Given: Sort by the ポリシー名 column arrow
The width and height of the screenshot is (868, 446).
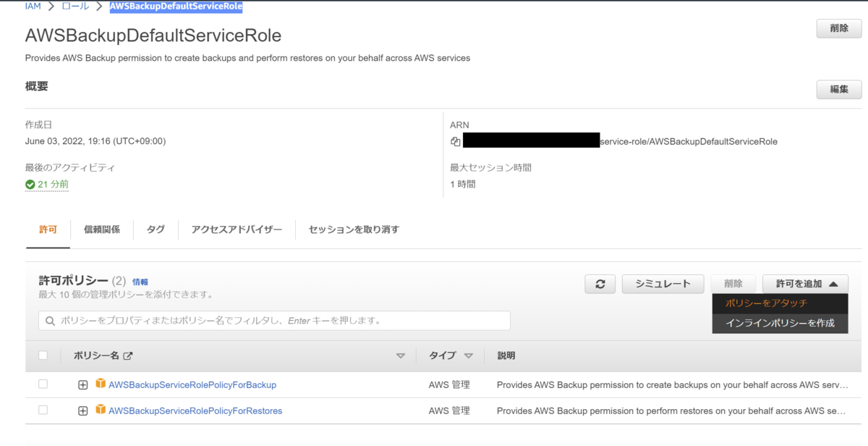Looking at the screenshot, I should (x=401, y=356).
